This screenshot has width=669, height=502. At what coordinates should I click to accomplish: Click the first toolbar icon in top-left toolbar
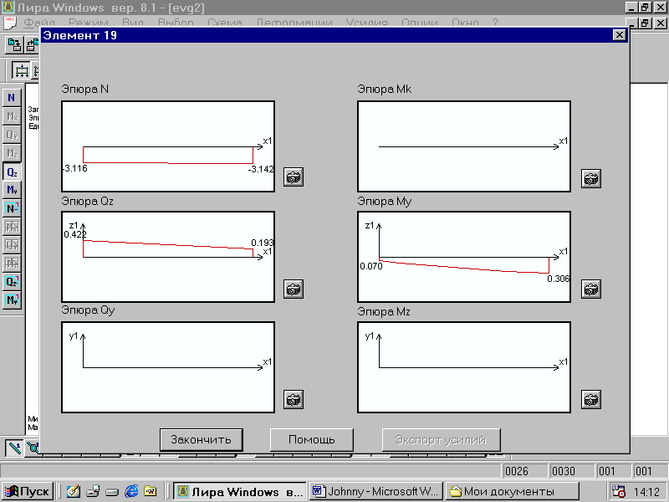coord(14,45)
